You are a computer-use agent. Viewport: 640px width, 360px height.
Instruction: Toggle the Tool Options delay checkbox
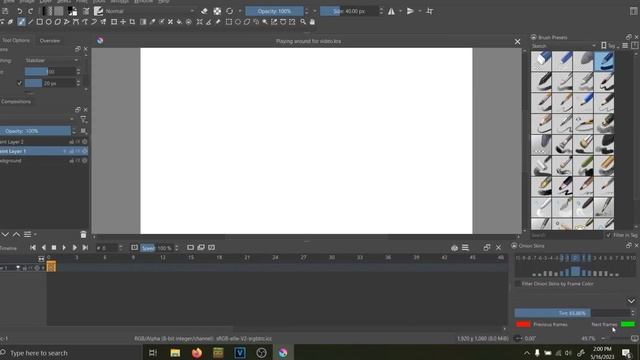[19, 83]
